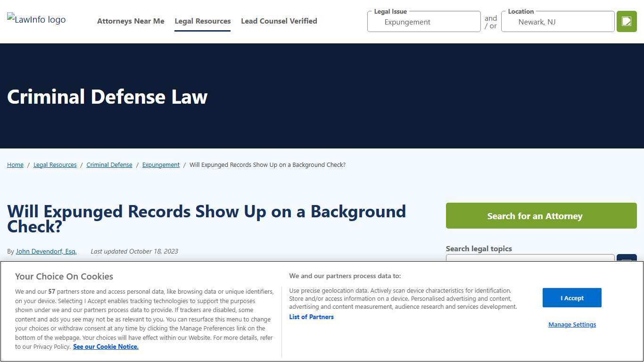Click the Criminal Defense Law page heading
Screen dimensions: 644x362
pyautogui.click(x=107, y=97)
